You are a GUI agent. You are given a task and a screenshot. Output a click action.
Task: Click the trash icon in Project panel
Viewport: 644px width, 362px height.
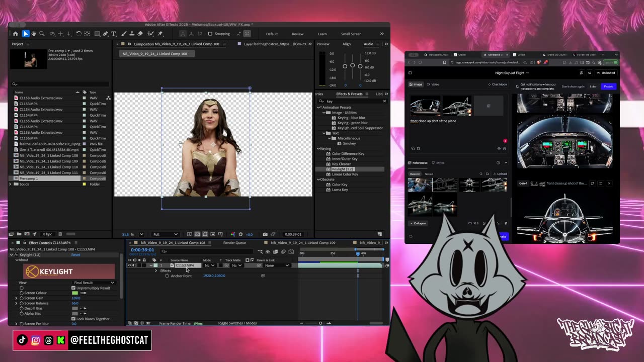[x=60, y=234]
